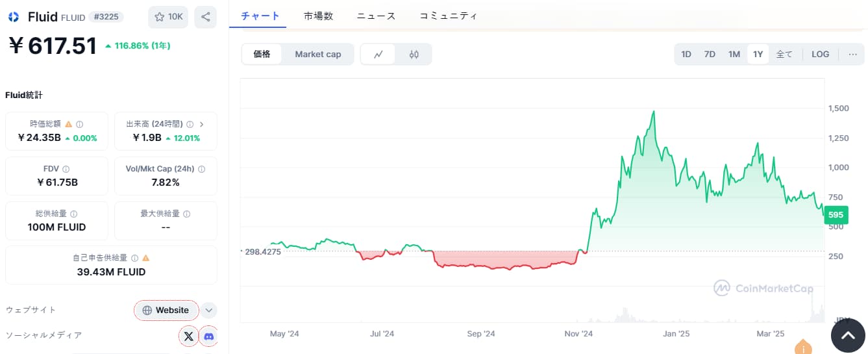
Task: Set chart range to 7D
Action: tap(710, 55)
